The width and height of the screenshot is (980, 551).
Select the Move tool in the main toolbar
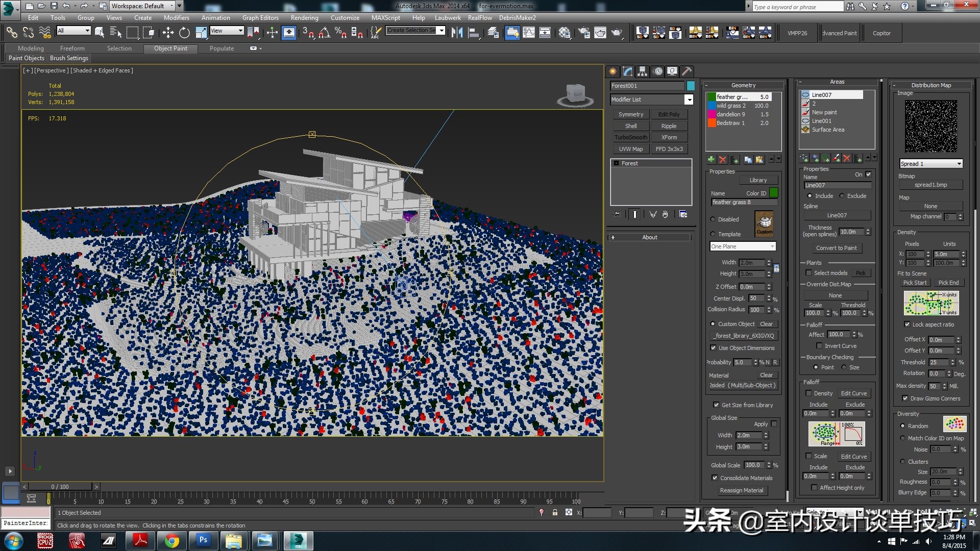click(168, 32)
